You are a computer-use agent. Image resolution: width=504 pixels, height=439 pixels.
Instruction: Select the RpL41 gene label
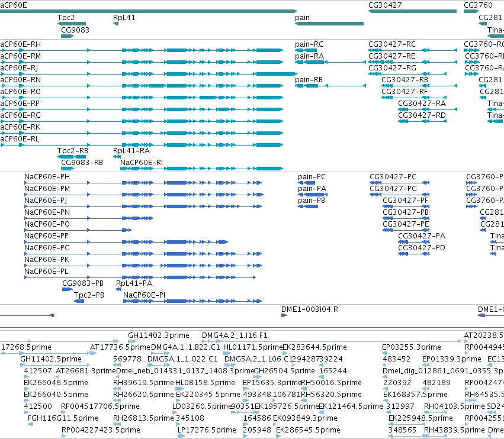click(124, 18)
